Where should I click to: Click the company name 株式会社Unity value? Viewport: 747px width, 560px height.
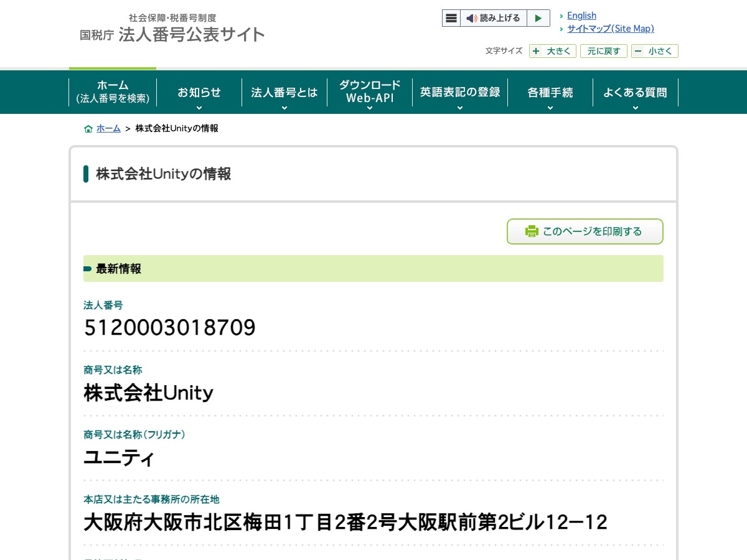(149, 393)
